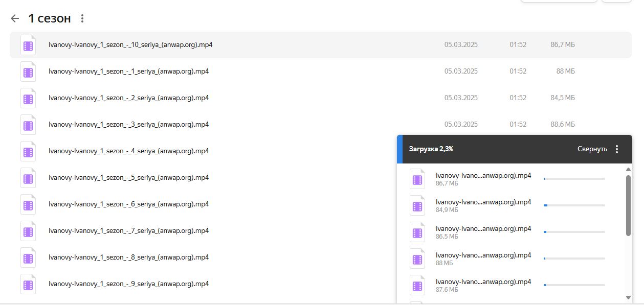
Task: Select file name with 6_seriya
Action: point(128,204)
